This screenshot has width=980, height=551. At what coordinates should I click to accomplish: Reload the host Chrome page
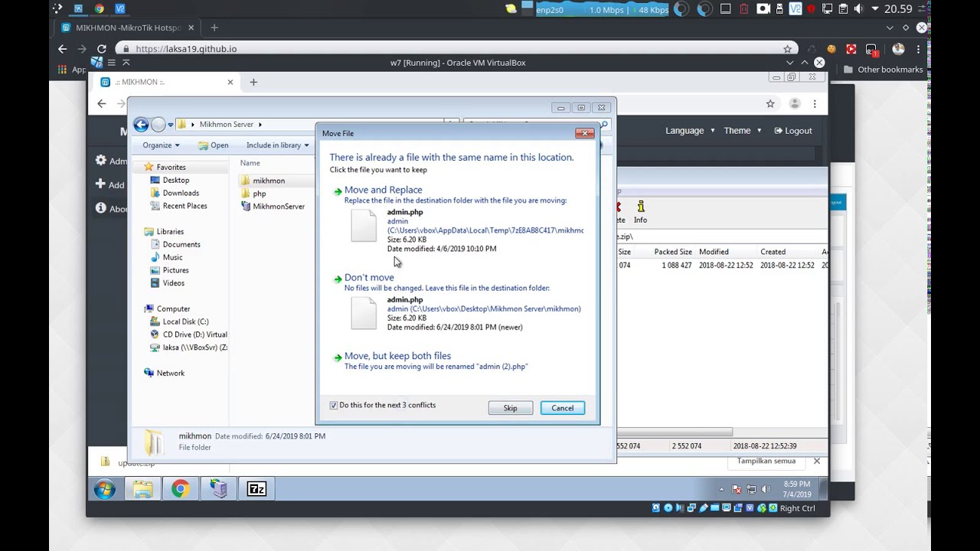(x=102, y=49)
